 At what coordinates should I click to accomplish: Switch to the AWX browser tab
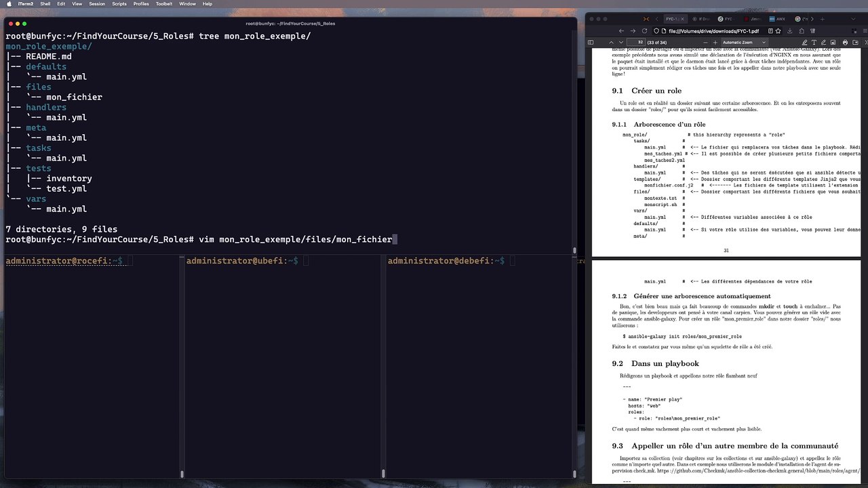[778, 19]
